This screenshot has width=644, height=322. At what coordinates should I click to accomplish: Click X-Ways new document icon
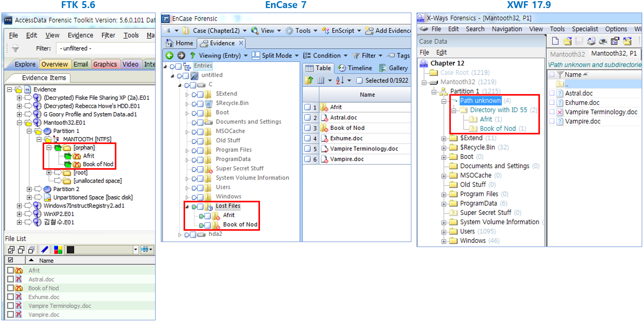pyautogui.click(x=555, y=41)
